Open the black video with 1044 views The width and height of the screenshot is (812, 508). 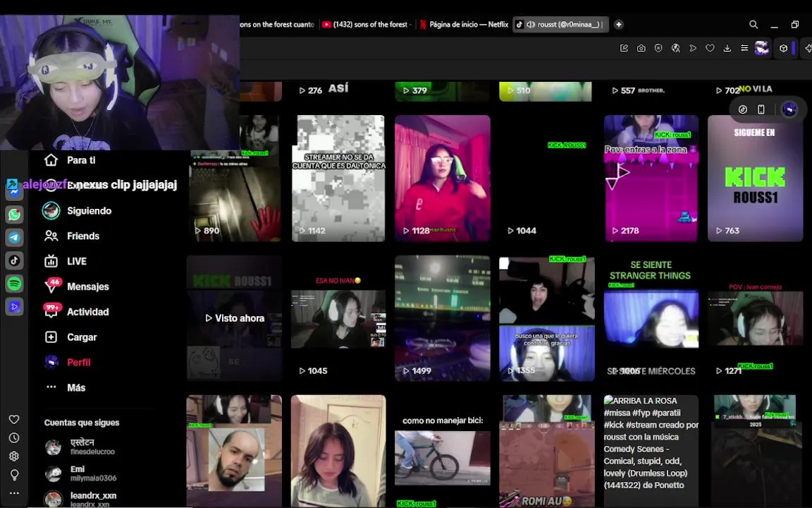tap(546, 179)
